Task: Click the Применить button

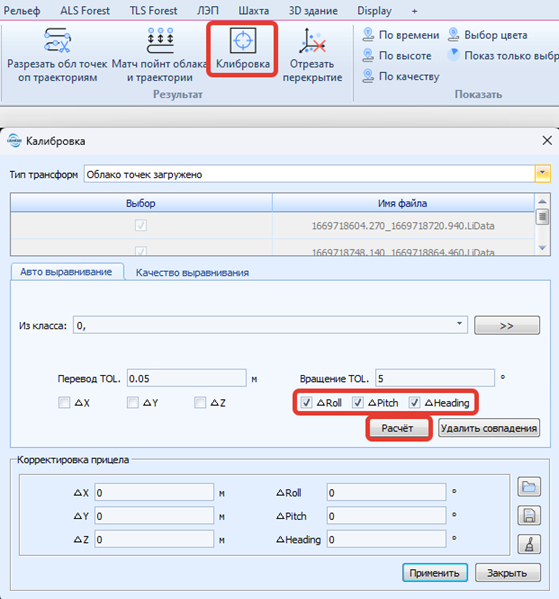Action: [434, 573]
